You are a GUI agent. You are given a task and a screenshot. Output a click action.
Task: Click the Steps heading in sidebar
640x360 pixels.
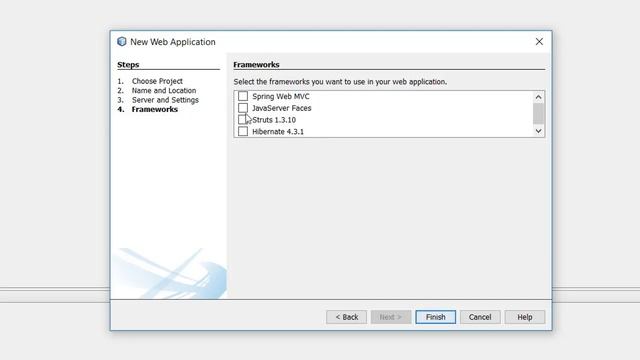(x=128, y=64)
